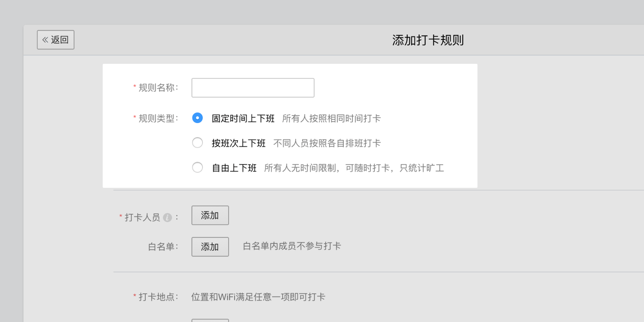The width and height of the screenshot is (644, 322).
Task: Click the 按班次上下班 option label text
Action: pyautogui.click(x=239, y=143)
